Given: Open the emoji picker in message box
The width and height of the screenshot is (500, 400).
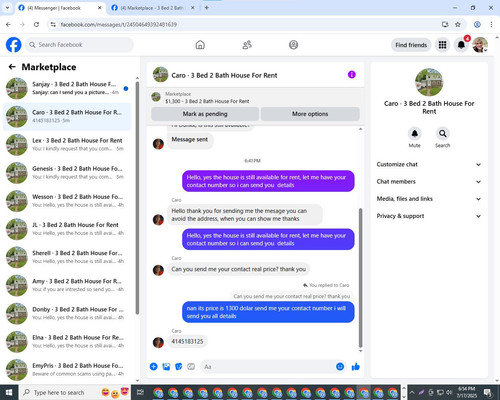Looking at the screenshot, I should pyautogui.click(x=340, y=367).
